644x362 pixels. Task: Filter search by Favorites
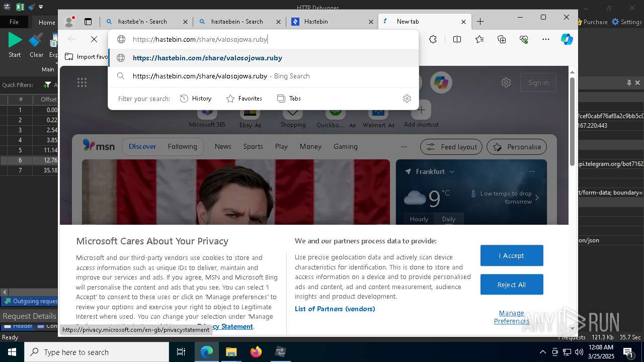(x=245, y=99)
